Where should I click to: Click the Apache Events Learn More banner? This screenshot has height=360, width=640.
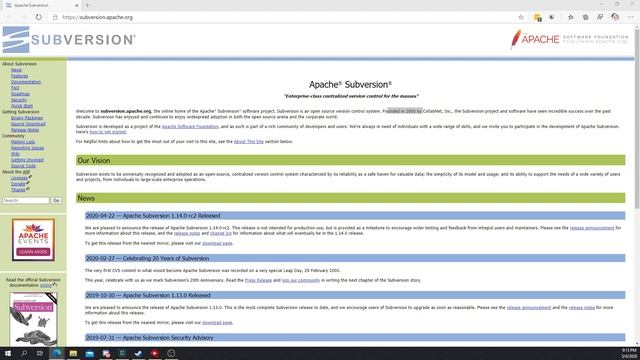point(33,240)
